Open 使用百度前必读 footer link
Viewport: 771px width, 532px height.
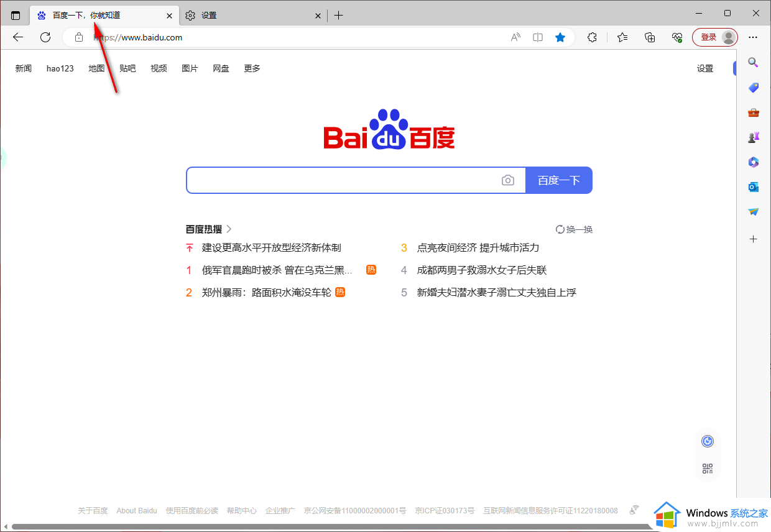click(x=192, y=510)
